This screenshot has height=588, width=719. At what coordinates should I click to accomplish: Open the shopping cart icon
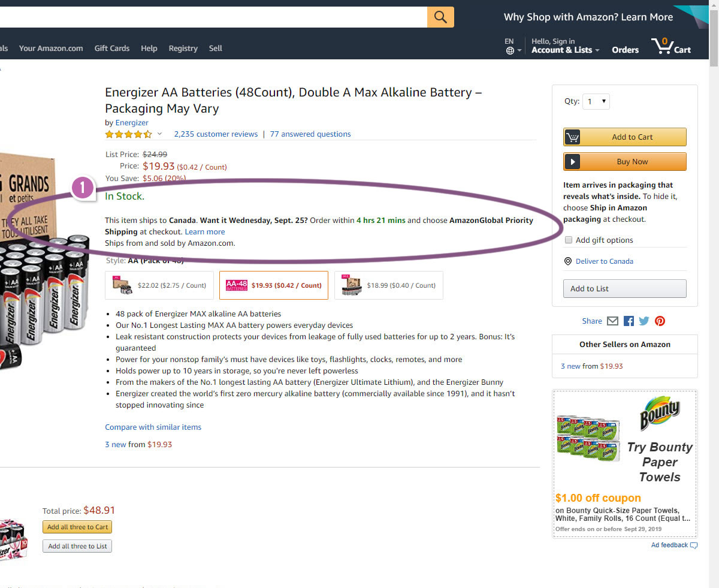(670, 47)
